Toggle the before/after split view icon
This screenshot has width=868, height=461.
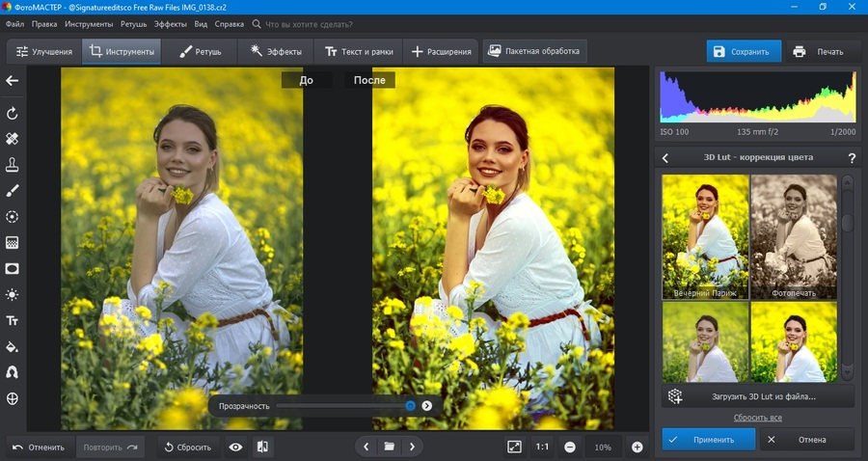[x=262, y=447]
